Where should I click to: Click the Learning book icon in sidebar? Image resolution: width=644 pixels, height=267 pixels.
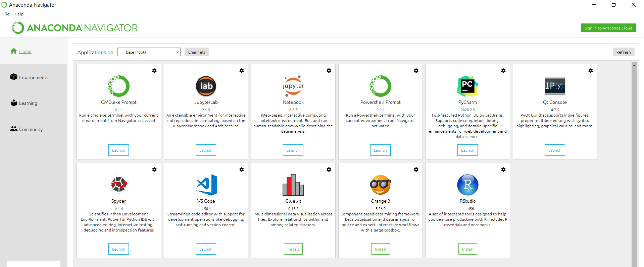click(14, 103)
